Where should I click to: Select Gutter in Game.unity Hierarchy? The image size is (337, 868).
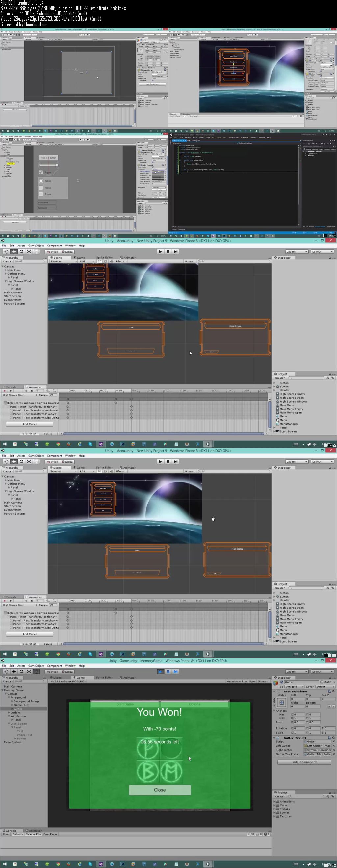coord(18,709)
